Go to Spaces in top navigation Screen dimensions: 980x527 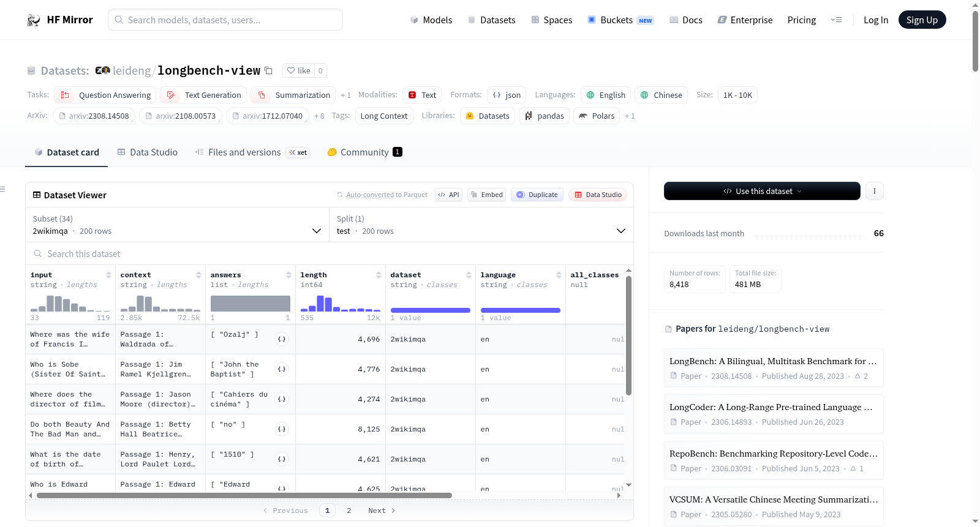point(552,20)
